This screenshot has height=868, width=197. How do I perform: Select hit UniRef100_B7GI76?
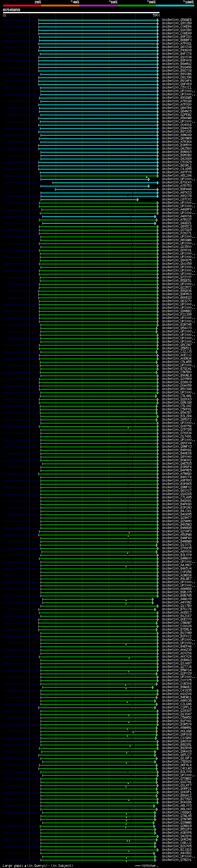(177, 609)
